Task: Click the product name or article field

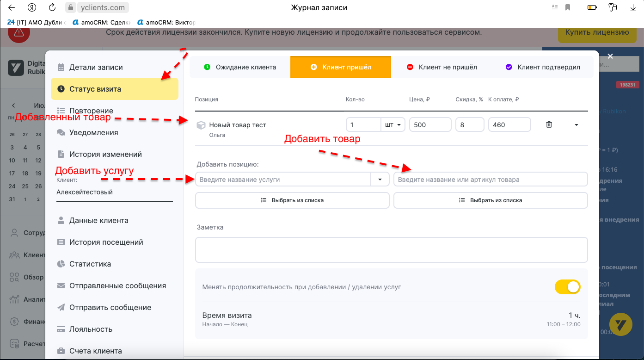Action: (x=491, y=179)
